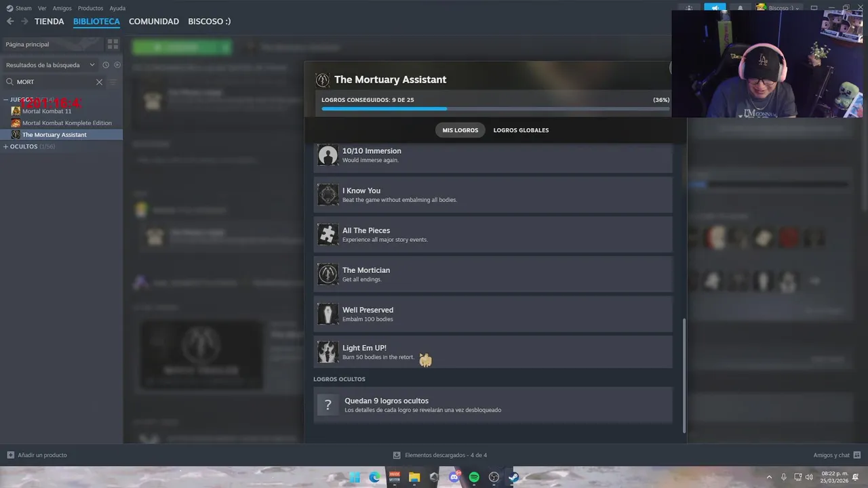Image resolution: width=868 pixels, height=488 pixels.
Task: Click Página principal button
Action: pos(52,44)
